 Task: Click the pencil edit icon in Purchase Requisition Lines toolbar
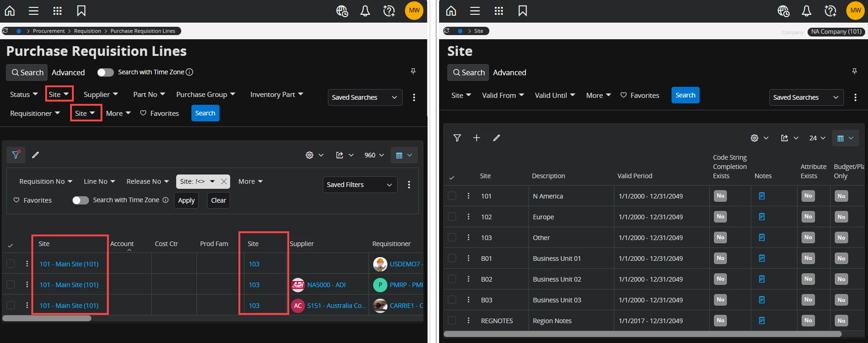click(x=36, y=155)
